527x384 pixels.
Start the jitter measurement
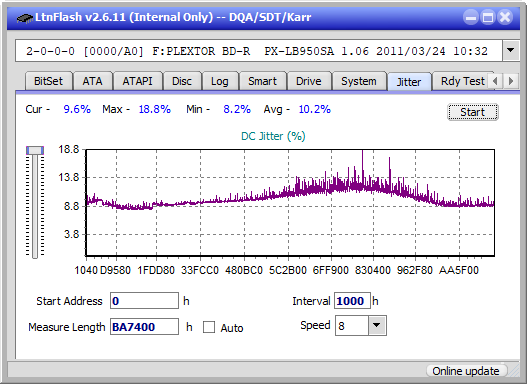(473, 112)
